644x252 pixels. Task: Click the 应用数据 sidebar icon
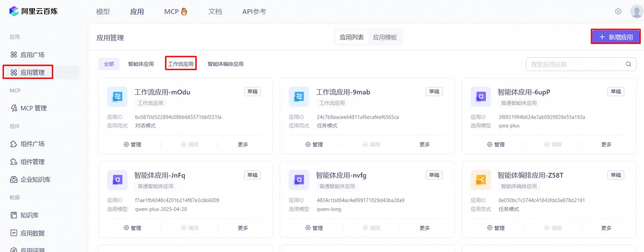[14, 233]
